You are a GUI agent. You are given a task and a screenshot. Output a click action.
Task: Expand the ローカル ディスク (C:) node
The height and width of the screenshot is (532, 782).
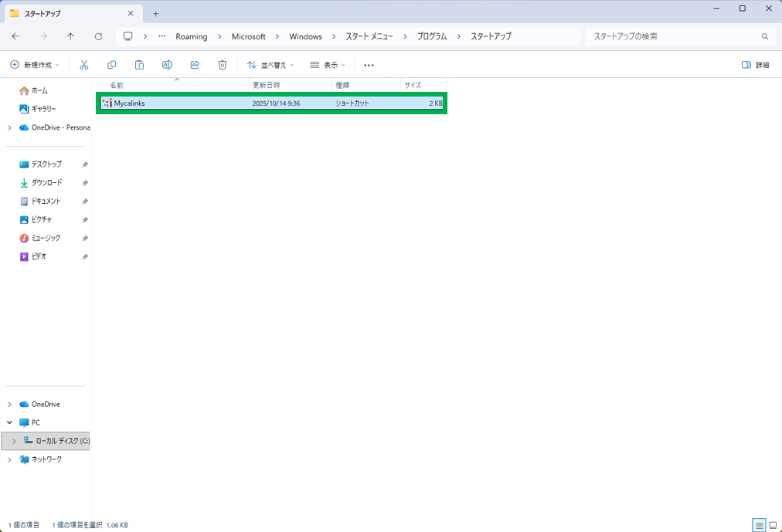[14, 442]
